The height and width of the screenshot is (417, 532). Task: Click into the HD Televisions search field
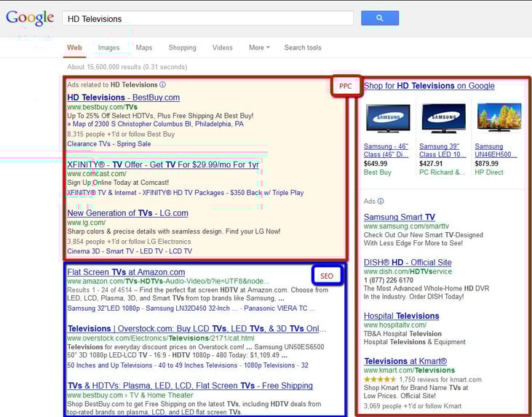pos(207,19)
